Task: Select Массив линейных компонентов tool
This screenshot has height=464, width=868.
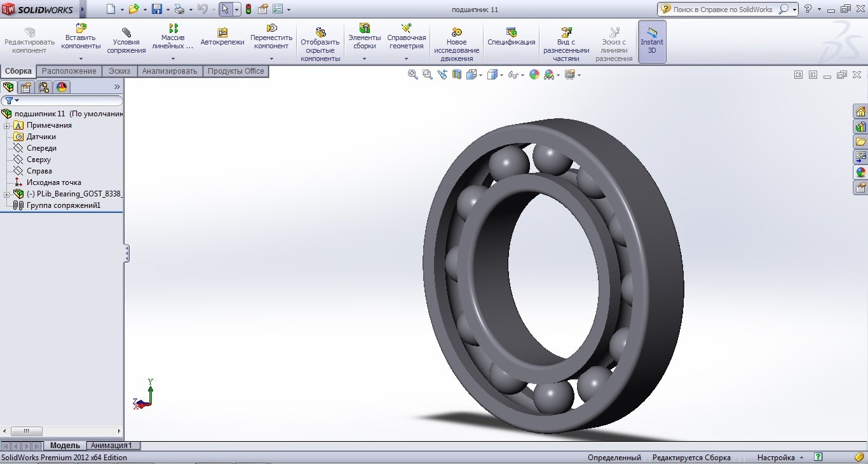Action: tap(173, 37)
